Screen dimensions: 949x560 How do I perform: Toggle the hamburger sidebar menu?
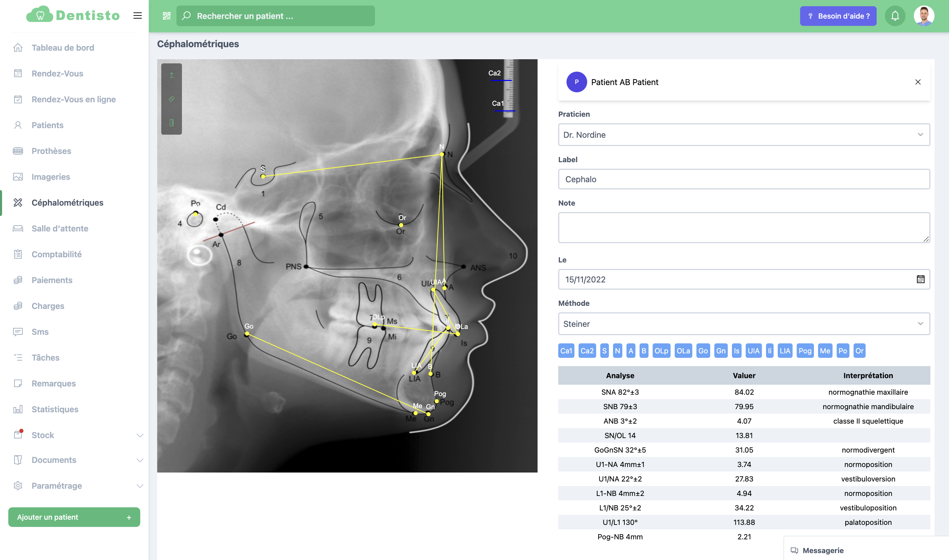pos(137,15)
